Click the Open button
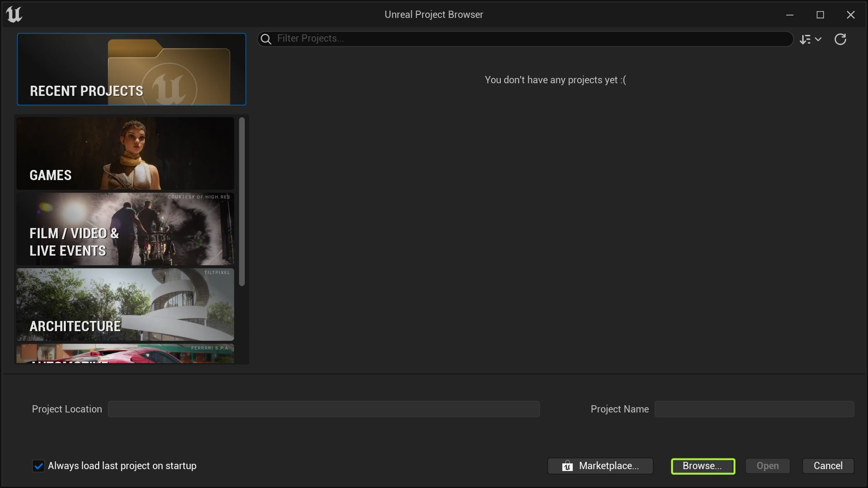This screenshot has height=488, width=868. point(767,466)
